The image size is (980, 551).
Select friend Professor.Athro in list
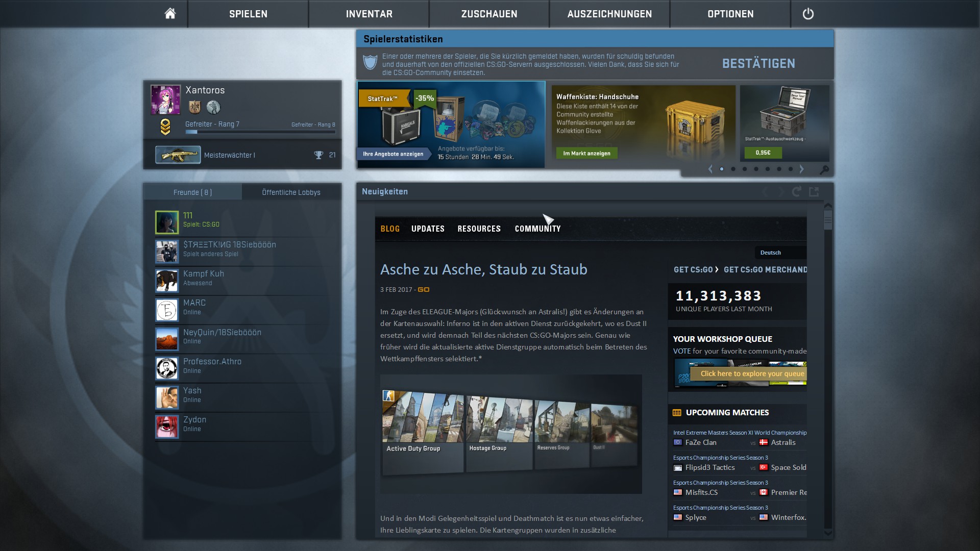coord(212,365)
